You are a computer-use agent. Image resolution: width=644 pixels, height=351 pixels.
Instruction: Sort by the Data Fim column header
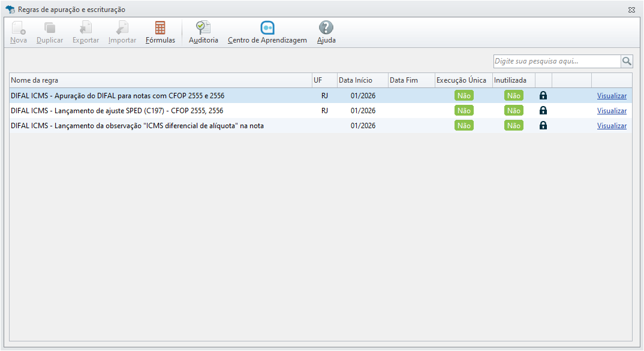tap(411, 80)
